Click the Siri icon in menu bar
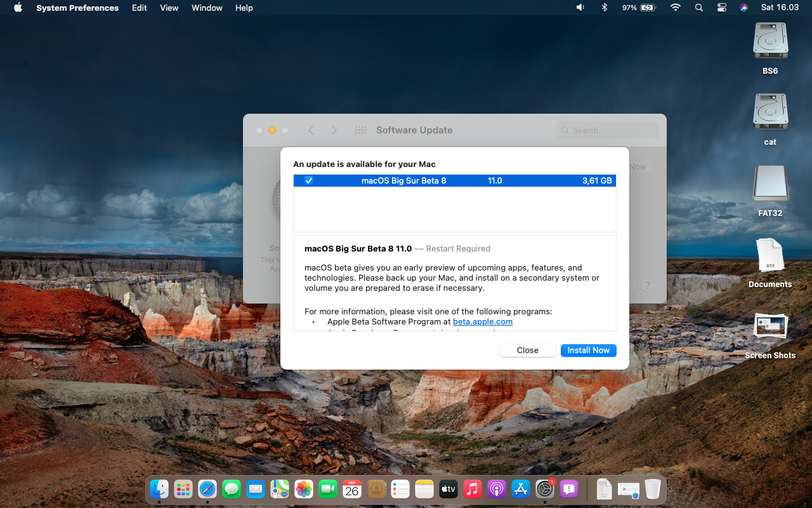The image size is (812, 508). 744,8
